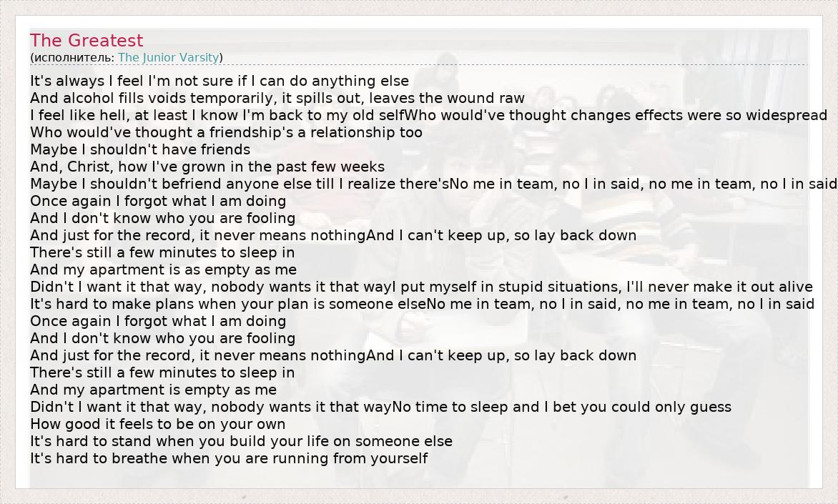Select the line "And my apartment is empty as me"
This screenshot has height=504, width=838.
pyautogui.click(x=153, y=390)
